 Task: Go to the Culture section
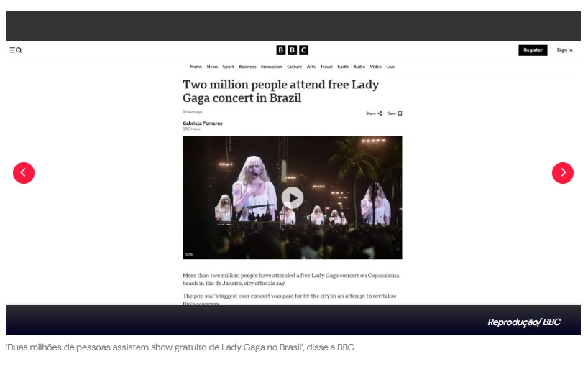click(x=295, y=67)
